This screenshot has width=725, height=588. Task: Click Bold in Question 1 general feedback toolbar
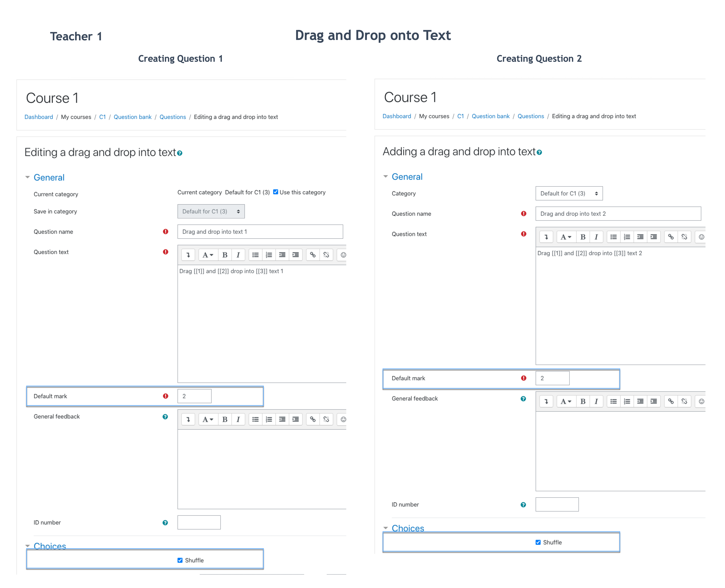(x=225, y=419)
